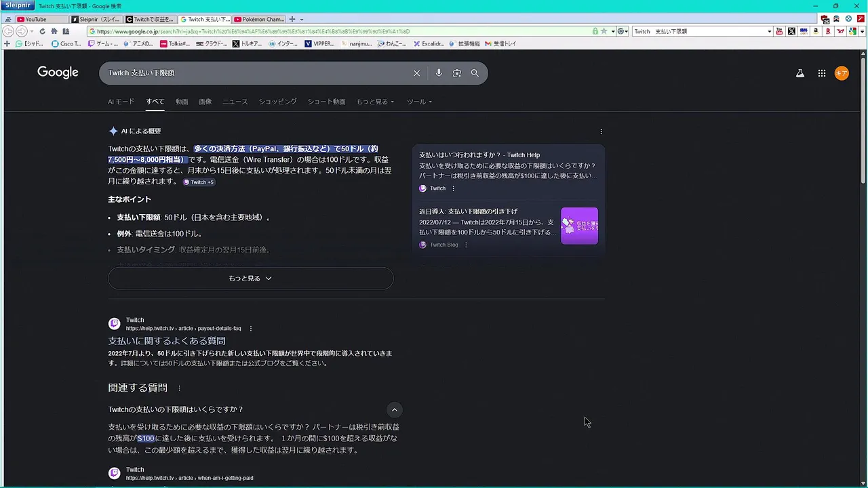The image size is (868, 488).
Task: Open more options for the payout-details-faq result
Action: (x=251, y=329)
